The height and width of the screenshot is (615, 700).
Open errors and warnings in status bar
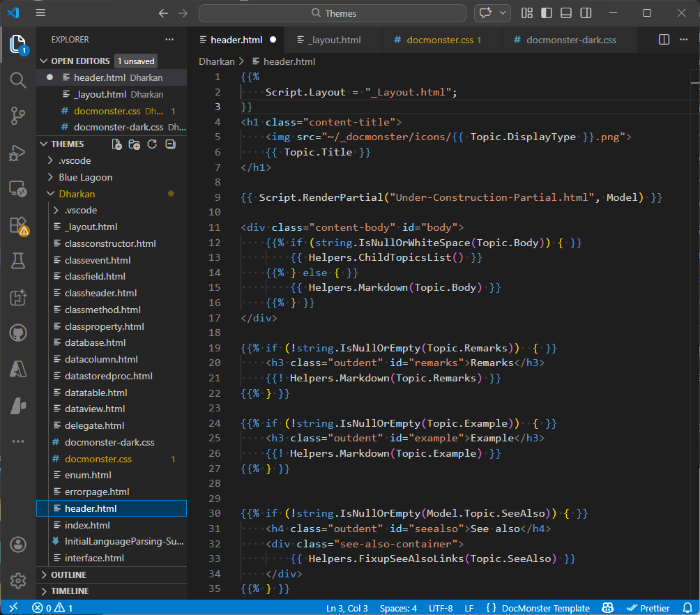(52, 608)
